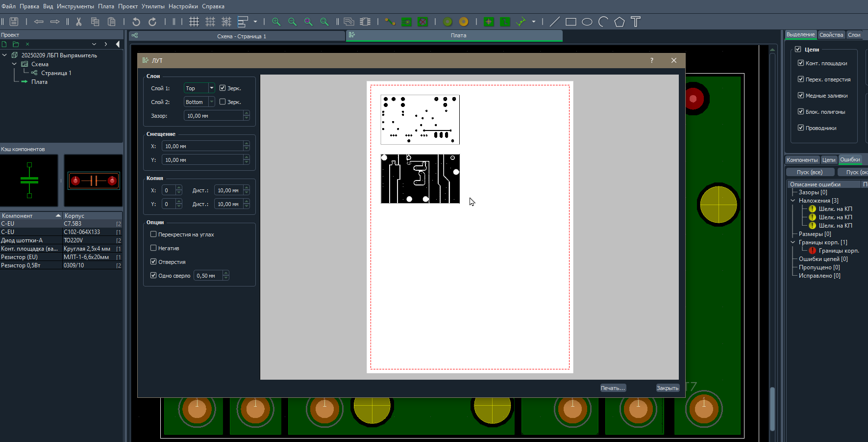
Task: Click the Redo arrow icon
Action: pyautogui.click(x=152, y=22)
